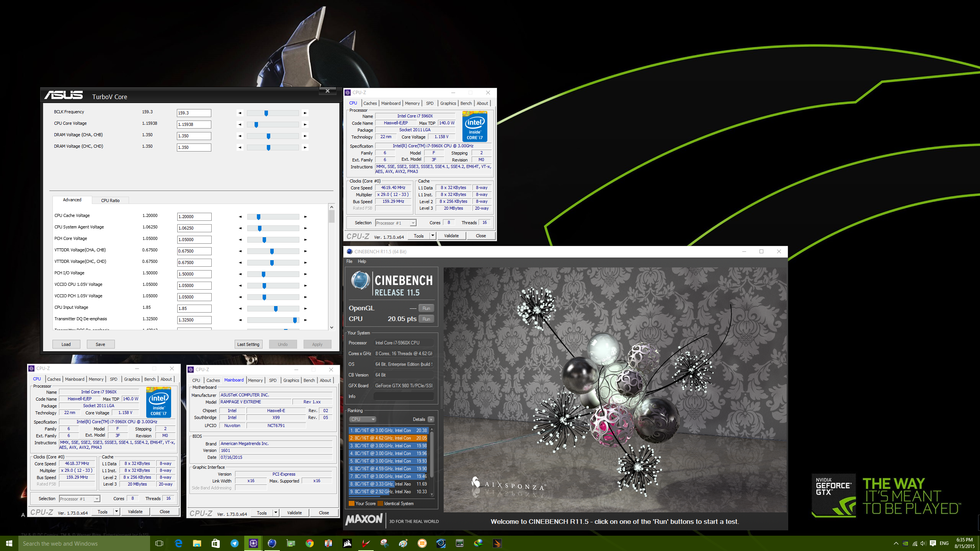
Task: Open the Action Center notifications icon
Action: pos(933,543)
